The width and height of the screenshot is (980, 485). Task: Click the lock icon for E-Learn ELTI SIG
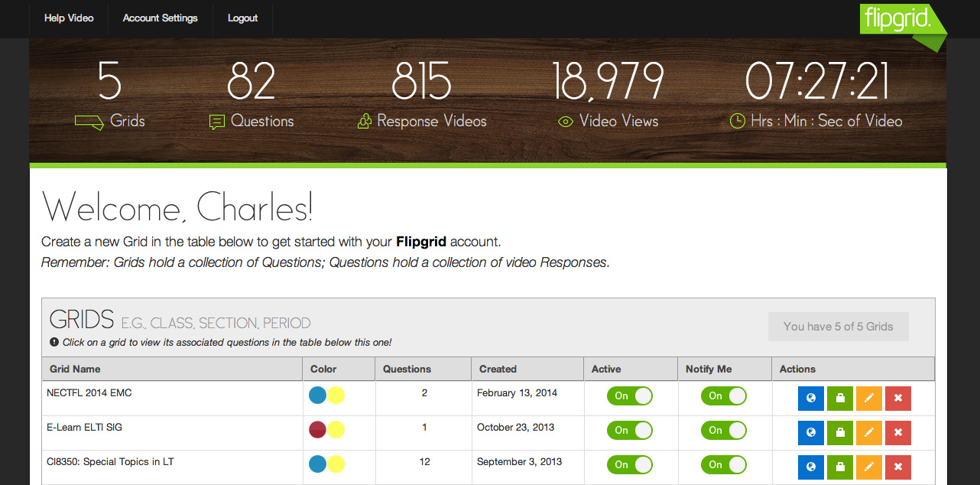coord(840,432)
